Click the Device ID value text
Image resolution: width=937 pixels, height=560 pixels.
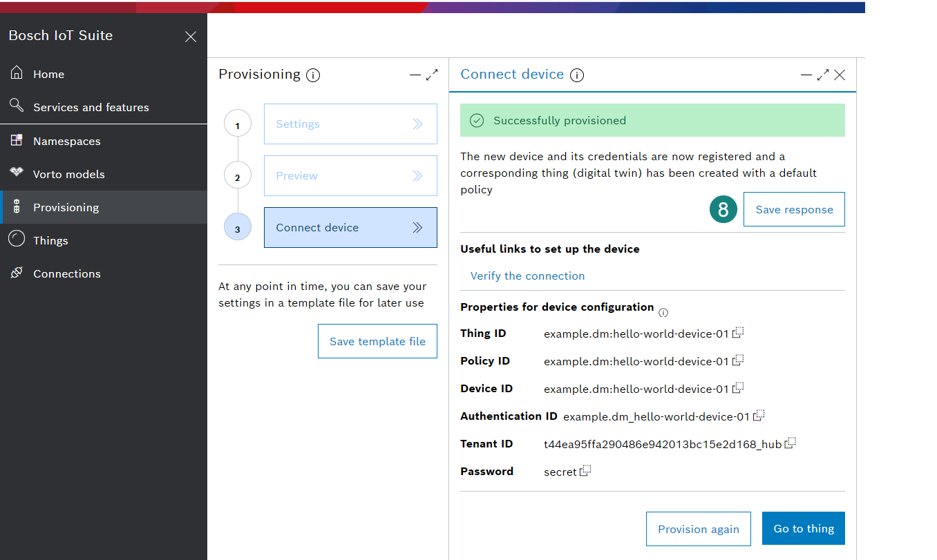tap(636, 389)
